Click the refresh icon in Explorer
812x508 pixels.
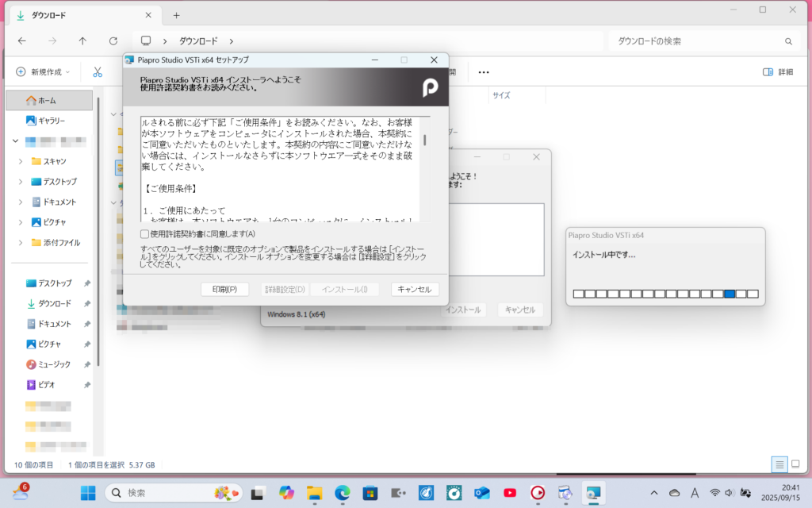[113, 40]
